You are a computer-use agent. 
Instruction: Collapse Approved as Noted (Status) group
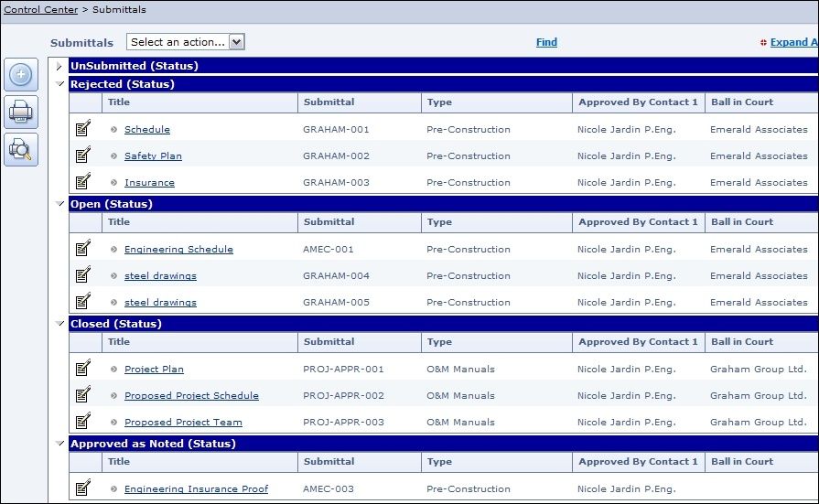coord(60,444)
